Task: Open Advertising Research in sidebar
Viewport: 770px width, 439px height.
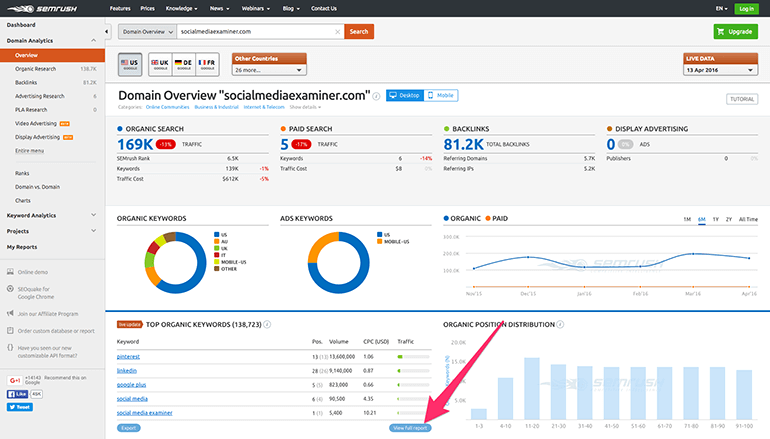Action: pos(40,96)
